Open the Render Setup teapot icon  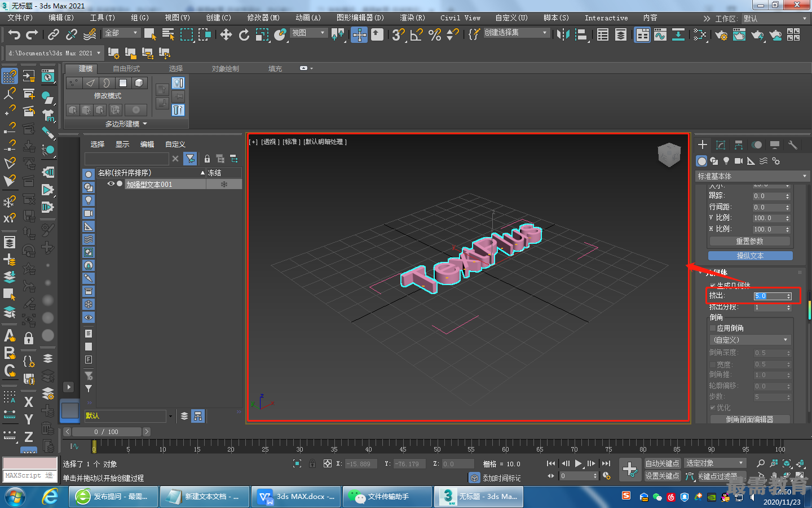(x=721, y=35)
